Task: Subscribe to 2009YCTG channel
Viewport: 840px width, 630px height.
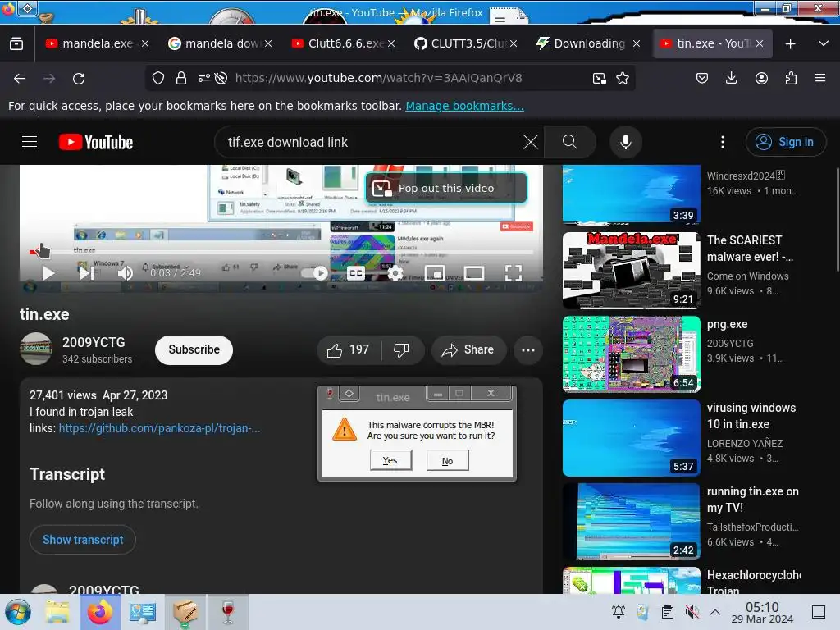Action: pos(194,349)
